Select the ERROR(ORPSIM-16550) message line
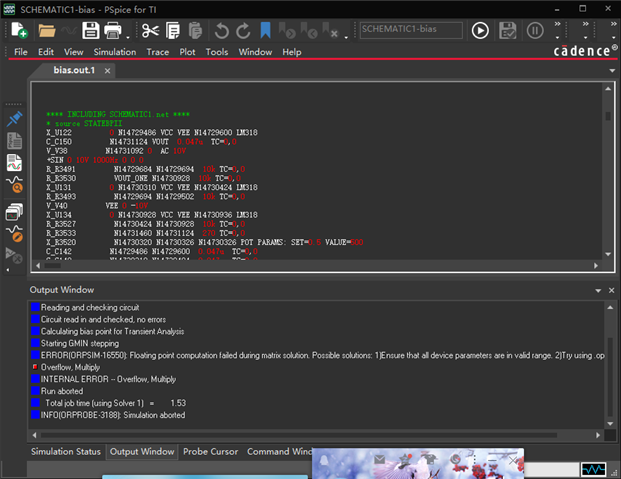This screenshot has width=621, height=479. (318, 355)
